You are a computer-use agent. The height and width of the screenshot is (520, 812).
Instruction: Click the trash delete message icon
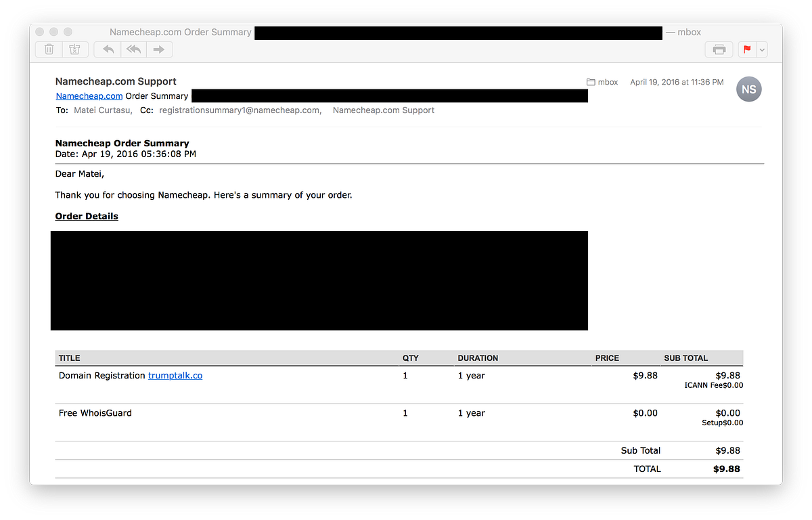(x=49, y=49)
